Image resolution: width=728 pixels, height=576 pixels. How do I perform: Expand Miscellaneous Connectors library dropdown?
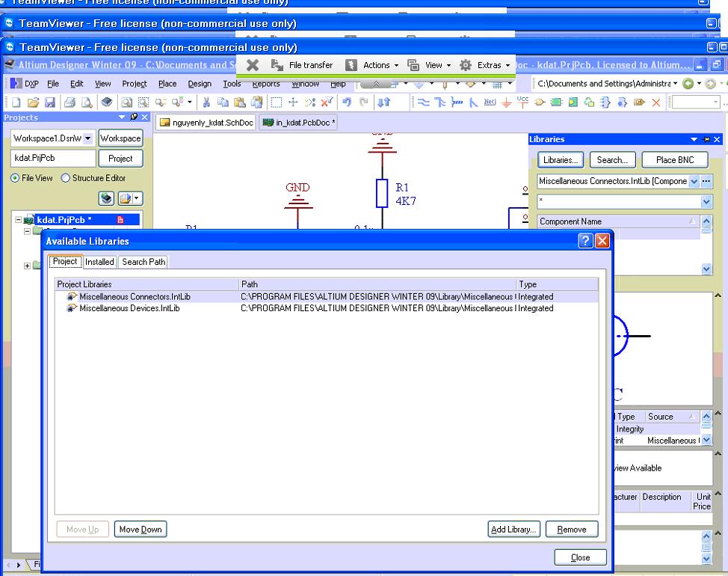point(694,181)
